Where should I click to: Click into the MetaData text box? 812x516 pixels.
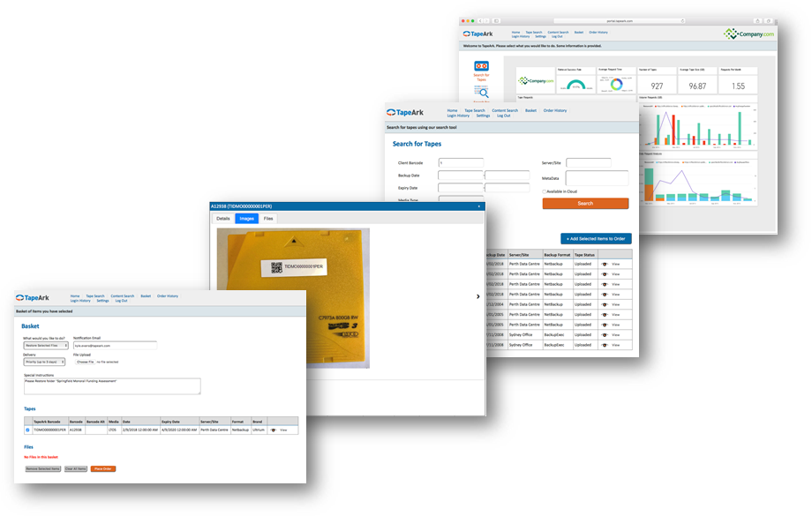coord(598,178)
